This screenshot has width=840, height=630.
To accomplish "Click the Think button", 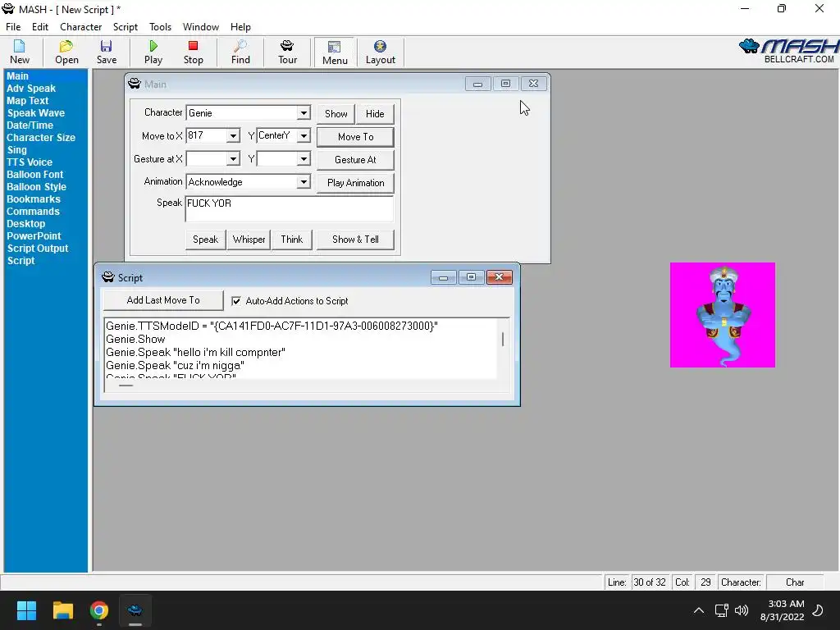I will (x=291, y=240).
